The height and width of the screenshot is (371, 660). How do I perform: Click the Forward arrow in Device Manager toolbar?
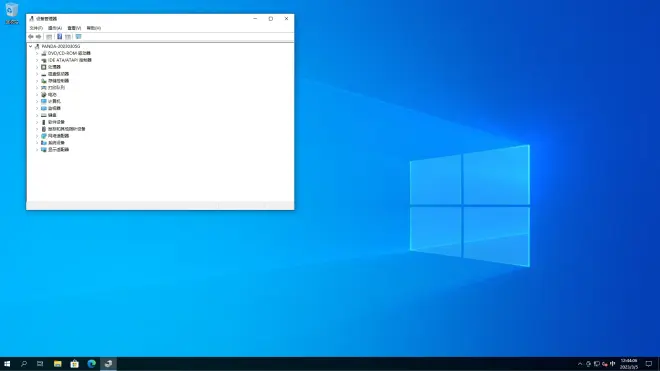point(38,37)
